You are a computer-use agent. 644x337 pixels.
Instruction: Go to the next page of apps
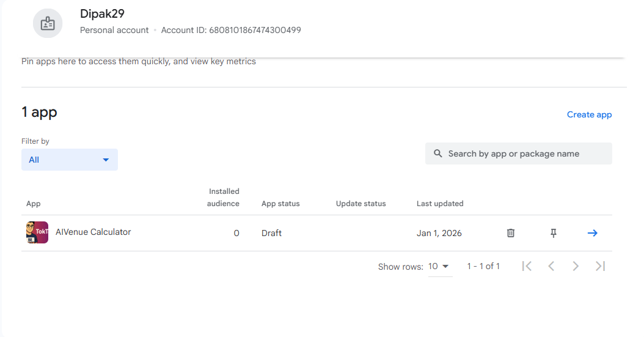pos(576,266)
